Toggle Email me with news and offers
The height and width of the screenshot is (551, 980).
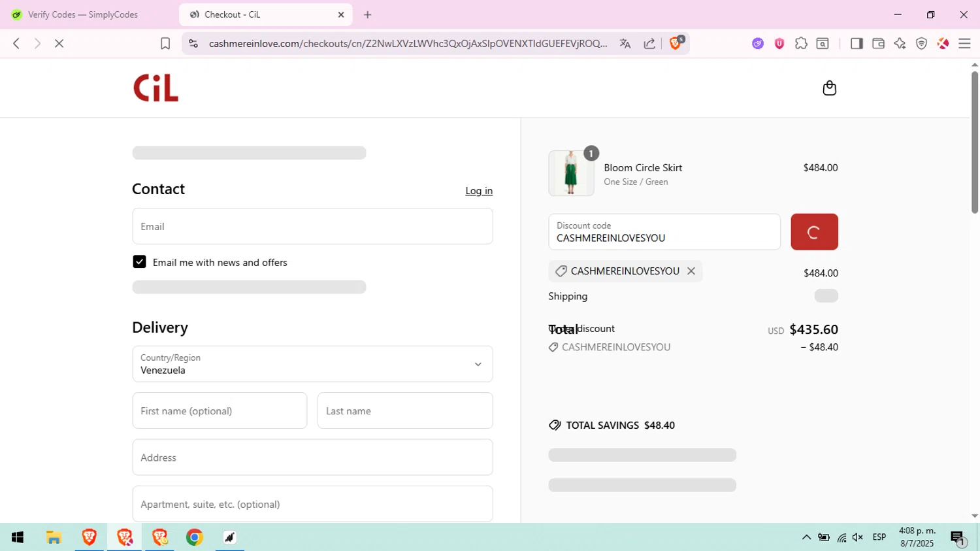click(x=139, y=262)
